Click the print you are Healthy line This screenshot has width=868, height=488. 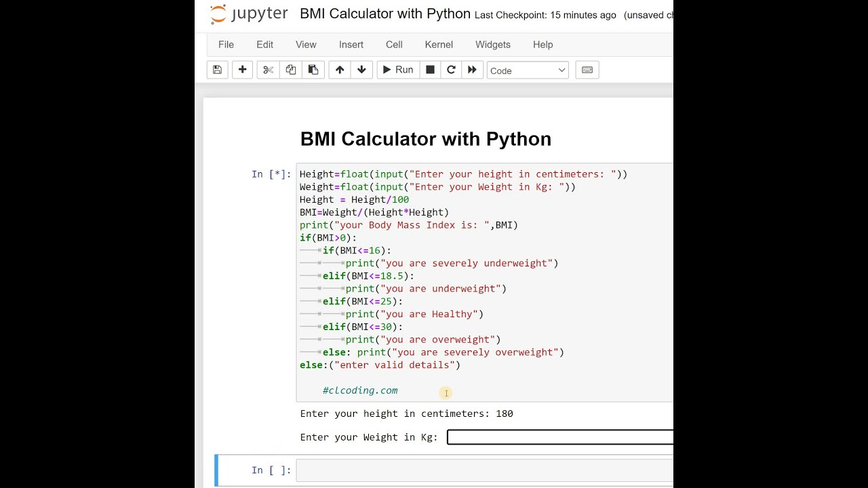click(414, 314)
